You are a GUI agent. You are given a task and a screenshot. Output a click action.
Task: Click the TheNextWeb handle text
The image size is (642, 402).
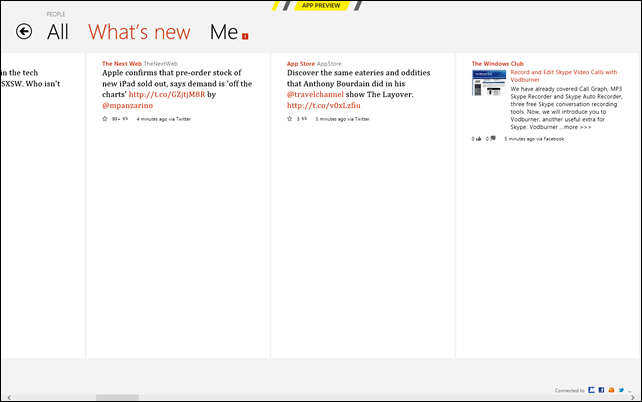click(x=160, y=64)
